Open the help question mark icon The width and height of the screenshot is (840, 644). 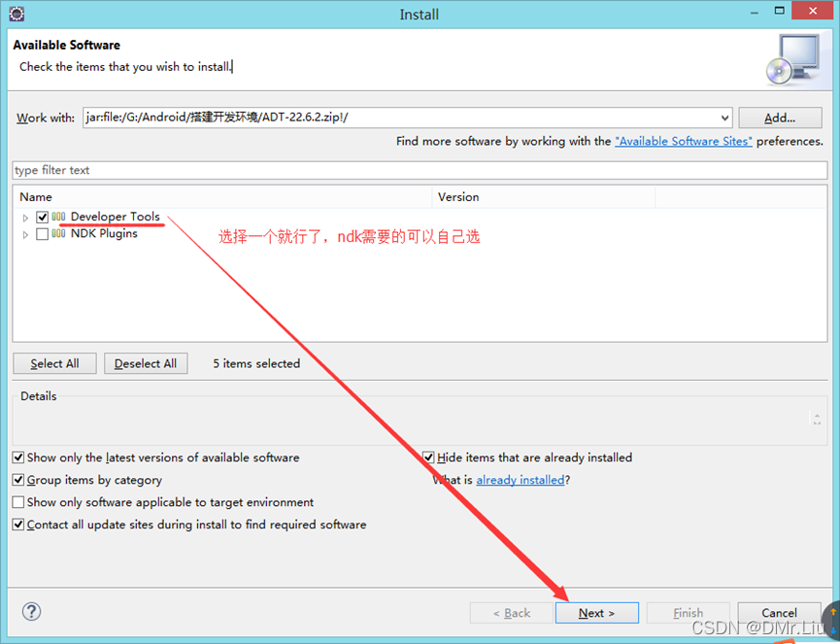[32, 611]
